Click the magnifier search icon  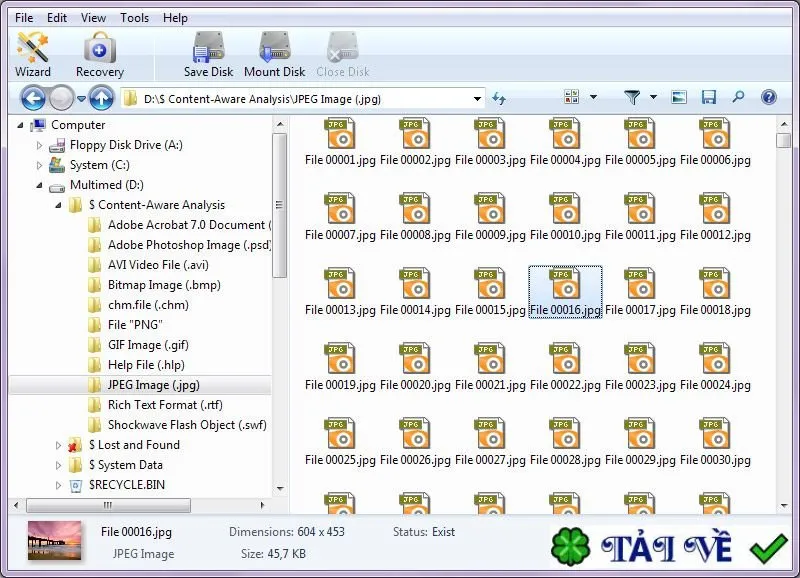pos(738,96)
